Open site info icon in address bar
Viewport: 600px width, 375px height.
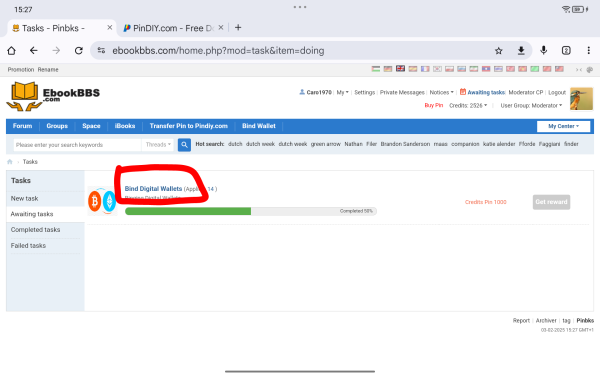(101, 50)
